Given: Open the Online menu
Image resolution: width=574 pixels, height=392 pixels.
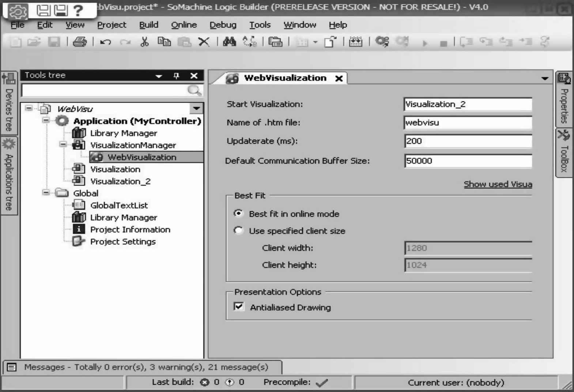Looking at the screenshot, I should 184,25.
